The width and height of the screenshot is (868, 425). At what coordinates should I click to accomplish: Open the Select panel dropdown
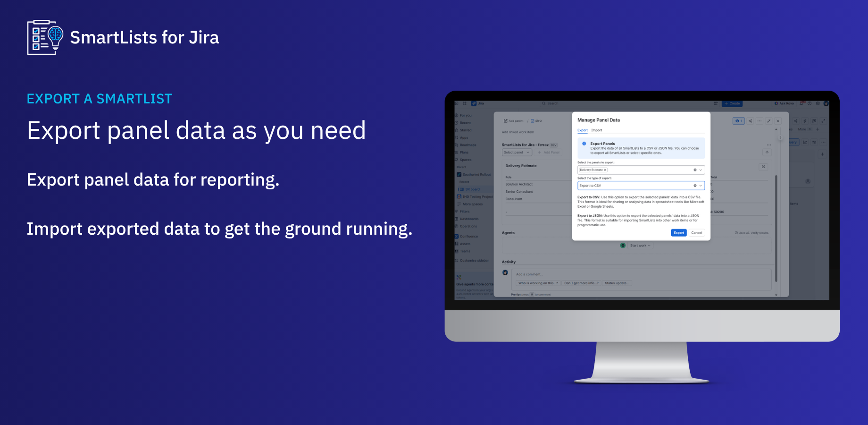point(517,153)
